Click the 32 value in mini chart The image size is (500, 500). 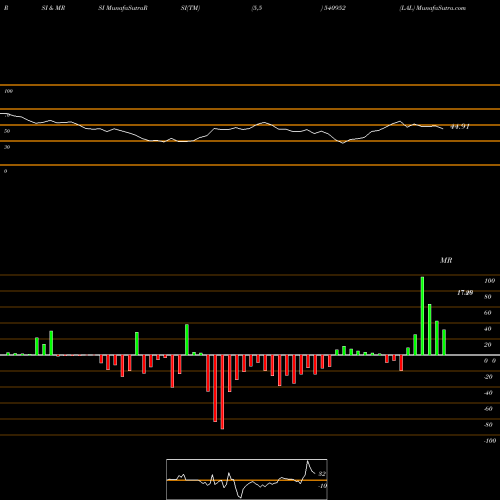[322, 474]
